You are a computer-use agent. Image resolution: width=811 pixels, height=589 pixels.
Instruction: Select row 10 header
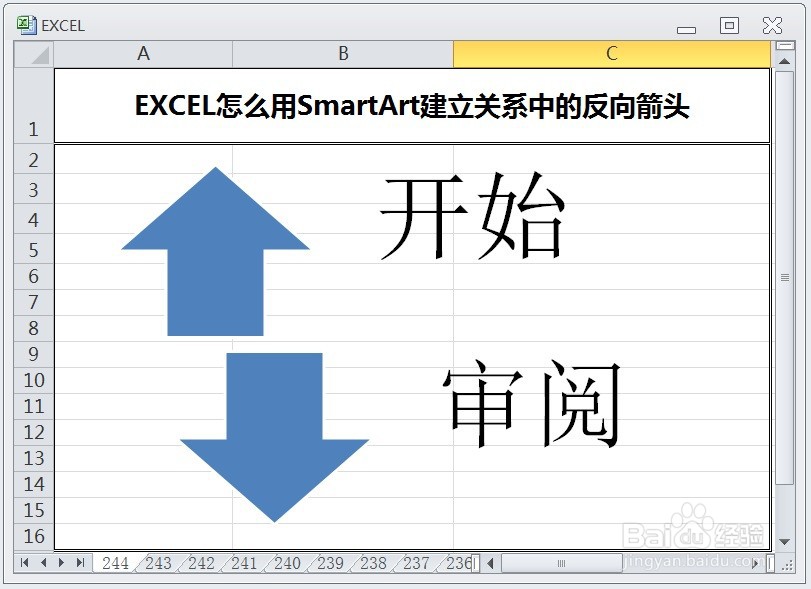pos(34,381)
